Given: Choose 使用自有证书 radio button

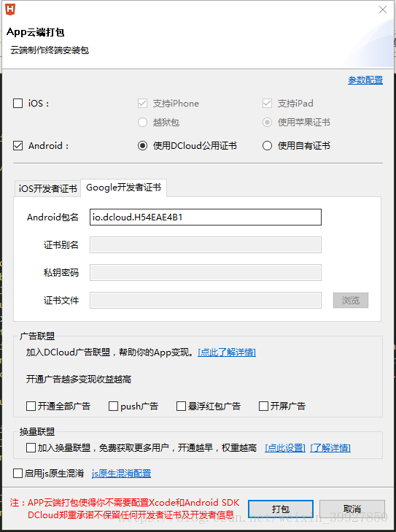Looking at the screenshot, I should pos(267,146).
